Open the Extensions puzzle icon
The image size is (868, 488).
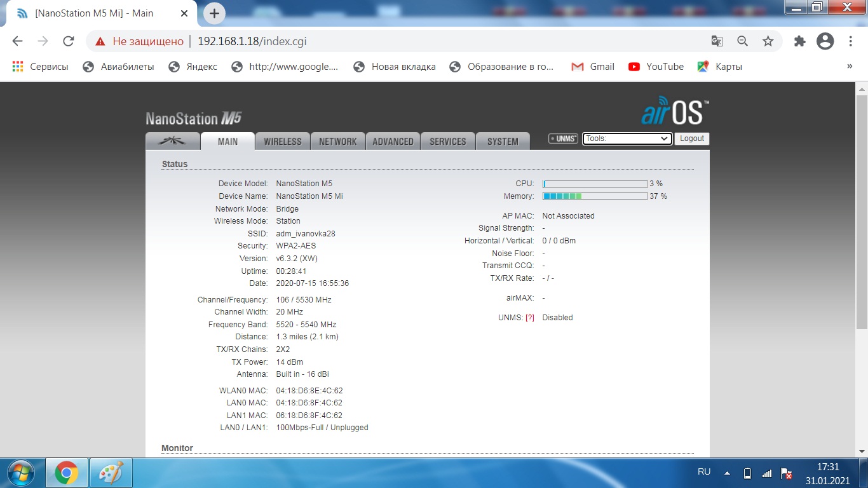pos(799,41)
